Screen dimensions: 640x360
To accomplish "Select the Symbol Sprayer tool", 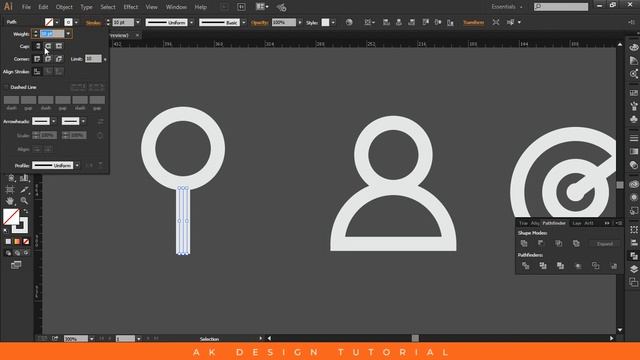I will point(11,178).
